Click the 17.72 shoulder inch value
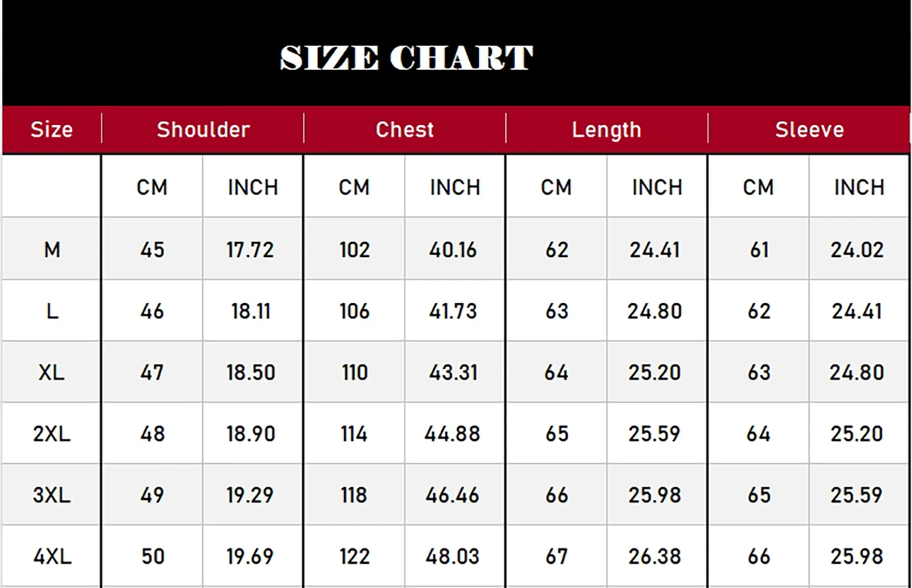Screen dimensions: 912x588 250,250
